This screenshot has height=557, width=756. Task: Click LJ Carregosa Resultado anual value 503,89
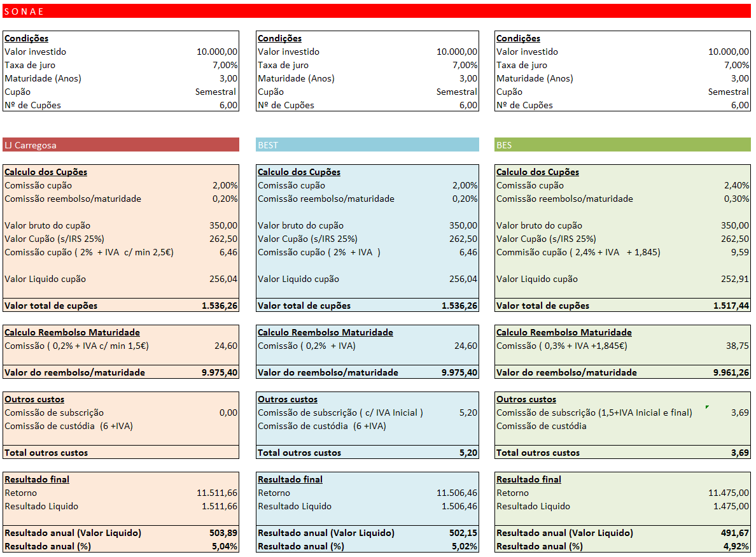point(223,533)
